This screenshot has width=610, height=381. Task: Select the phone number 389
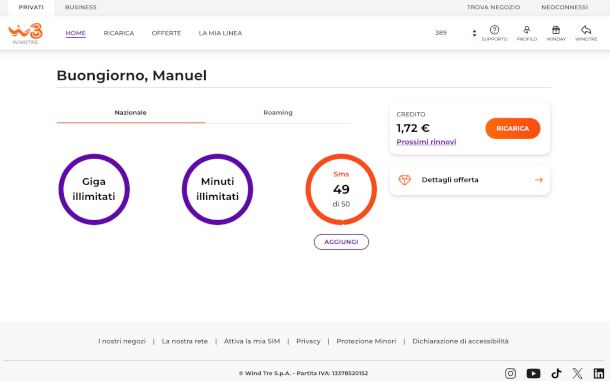(x=441, y=33)
